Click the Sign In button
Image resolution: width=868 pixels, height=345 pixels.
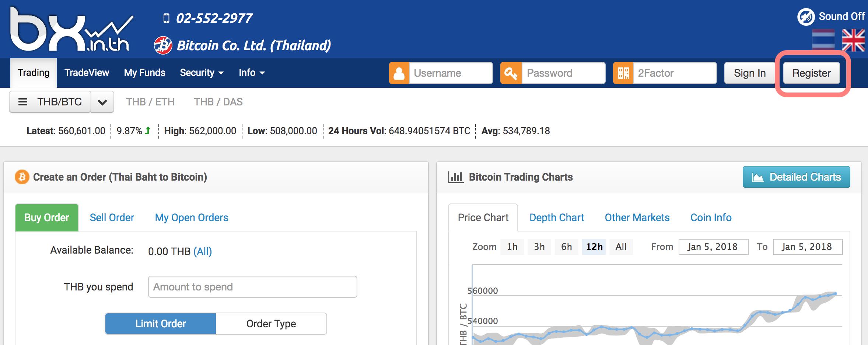click(x=750, y=73)
